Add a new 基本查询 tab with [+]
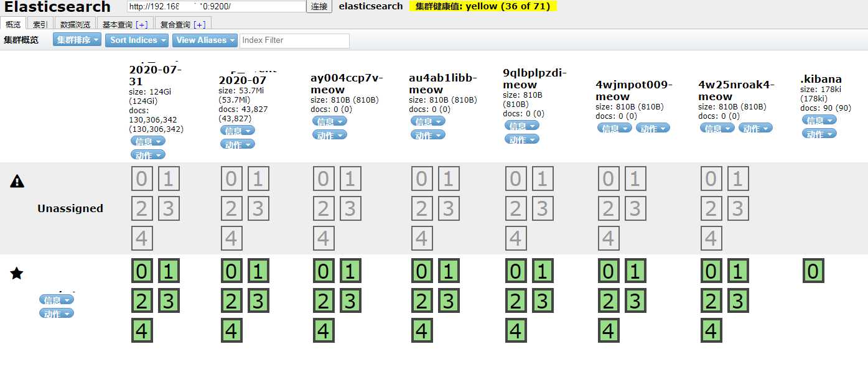This screenshot has height=367, width=868. [x=142, y=24]
